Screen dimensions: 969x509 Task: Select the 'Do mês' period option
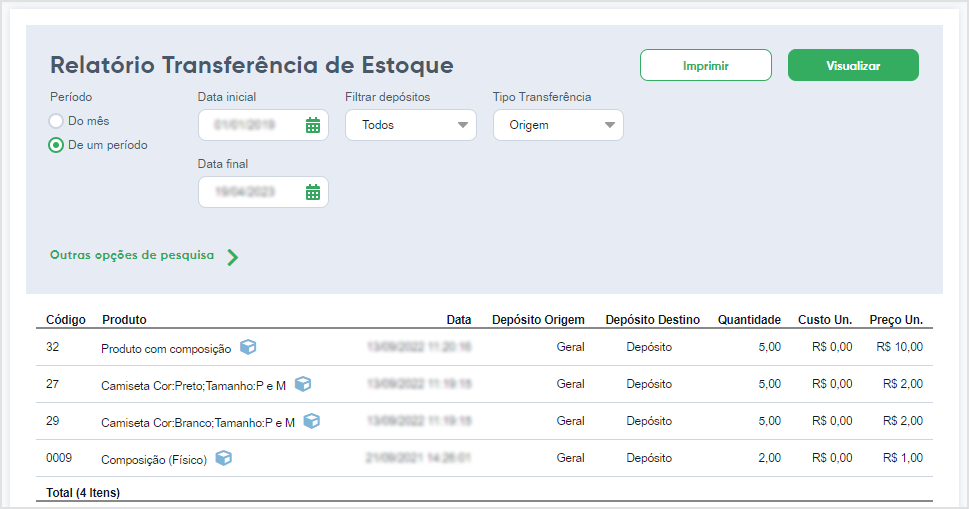(x=56, y=121)
